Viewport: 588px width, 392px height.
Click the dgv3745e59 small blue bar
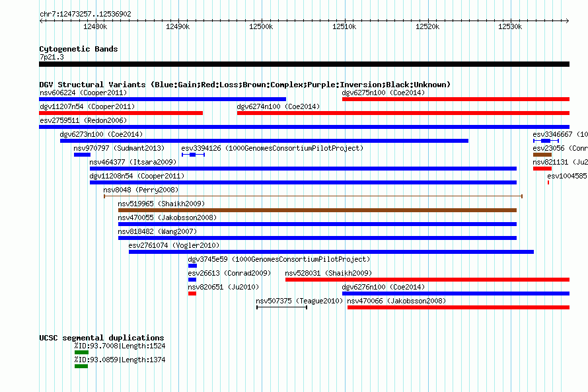tap(192, 266)
